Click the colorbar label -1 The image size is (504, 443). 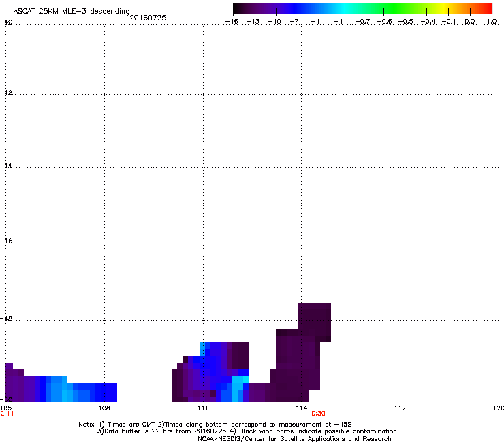pos(338,22)
